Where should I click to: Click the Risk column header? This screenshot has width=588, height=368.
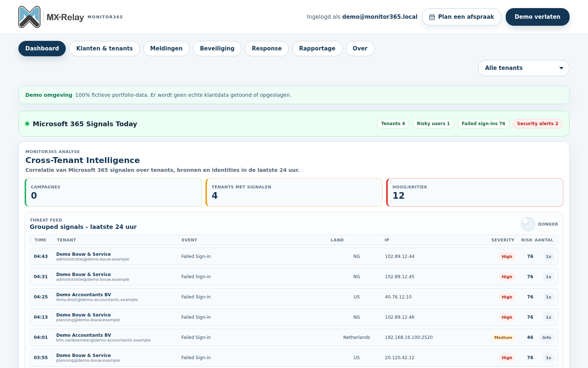(x=527, y=240)
